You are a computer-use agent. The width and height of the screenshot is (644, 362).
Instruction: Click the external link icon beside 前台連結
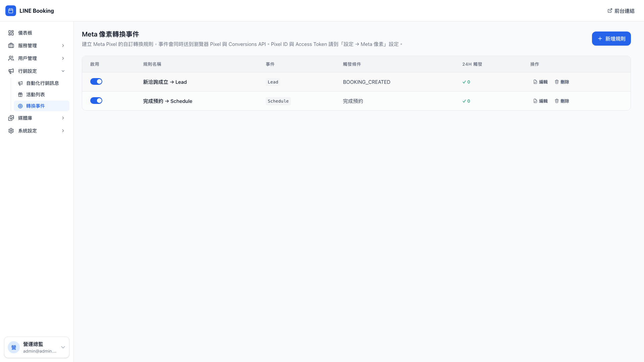(x=610, y=11)
